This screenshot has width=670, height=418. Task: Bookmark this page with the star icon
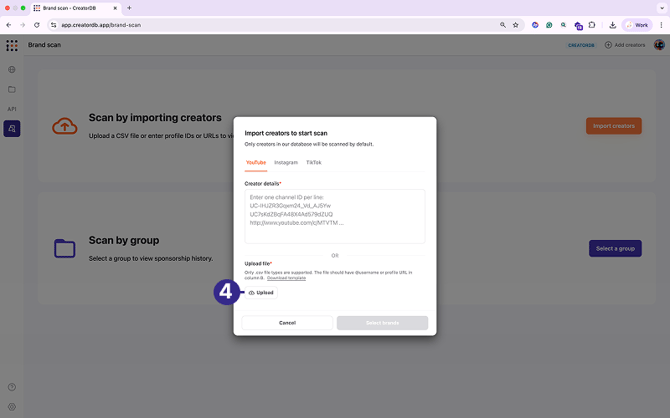coord(516,25)
